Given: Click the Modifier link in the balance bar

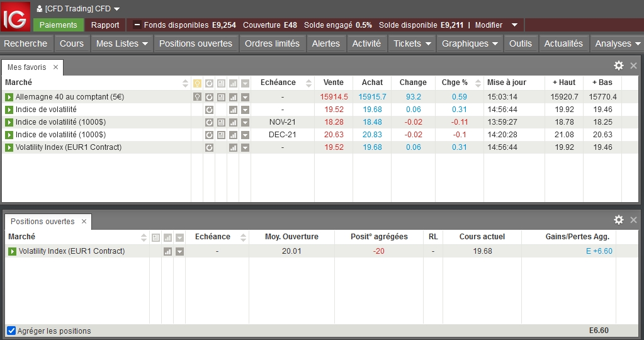Looking at the screenshot, I should pos(489,25).
